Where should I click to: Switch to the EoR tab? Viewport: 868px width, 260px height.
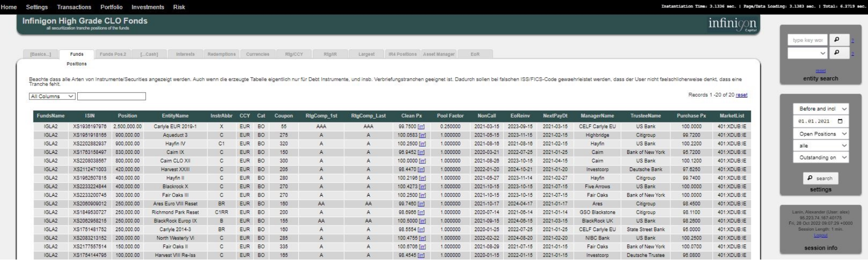pos(475,54)
